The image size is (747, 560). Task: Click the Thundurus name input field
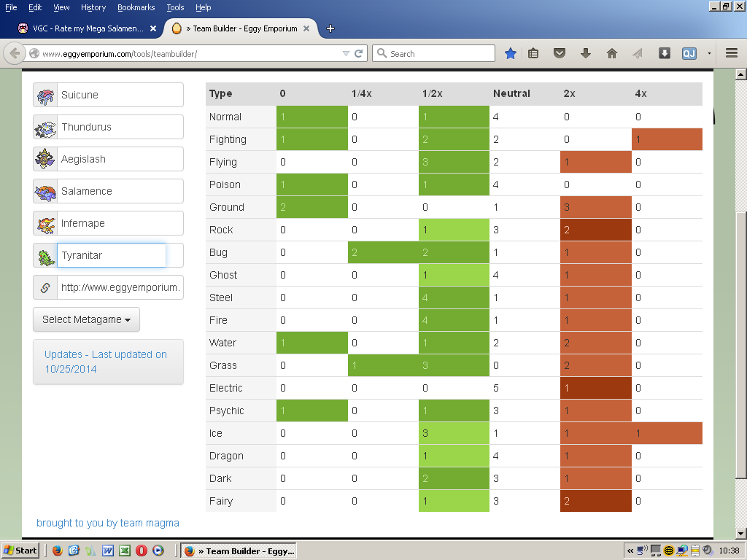click(120, 127)
